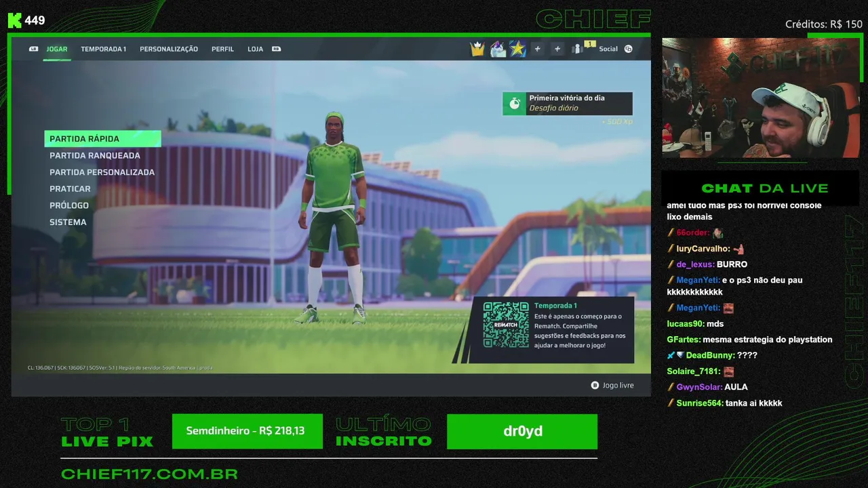Go to the Perfil tab

[222, 49]
